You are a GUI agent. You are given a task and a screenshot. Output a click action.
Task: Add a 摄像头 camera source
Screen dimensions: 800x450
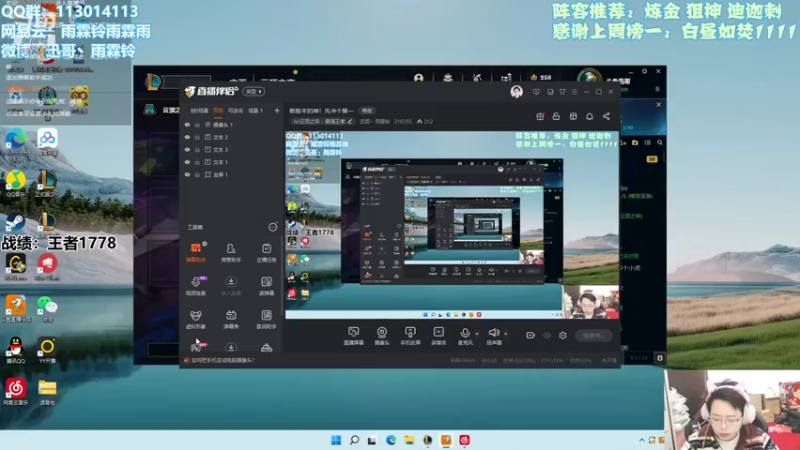point(382,336)
